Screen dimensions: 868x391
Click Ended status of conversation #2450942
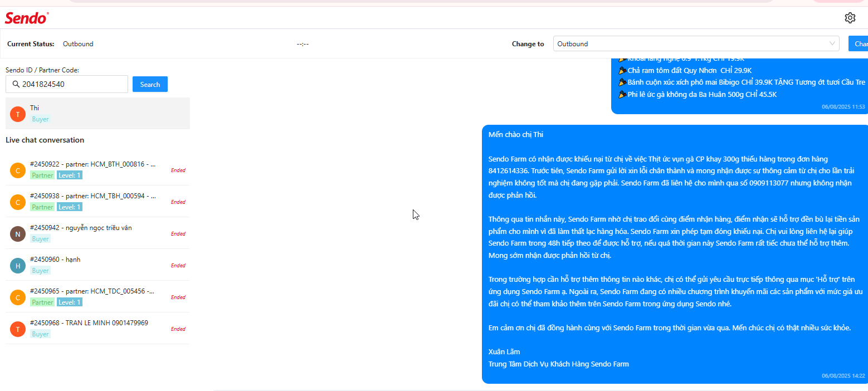[x=178, y=234]
